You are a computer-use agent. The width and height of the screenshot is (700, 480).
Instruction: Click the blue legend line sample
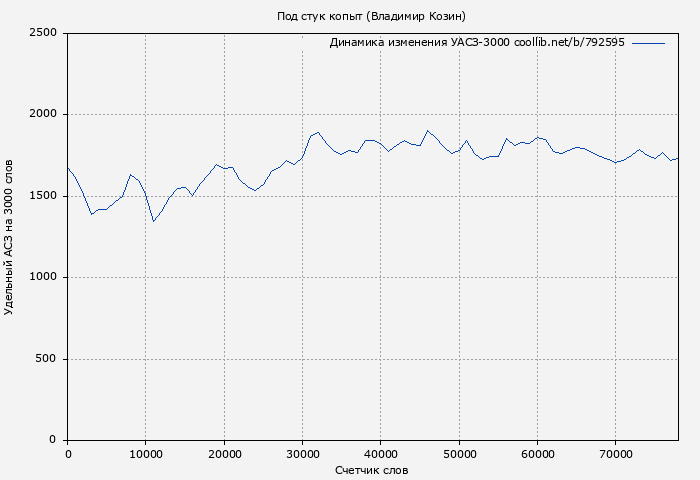648,43
